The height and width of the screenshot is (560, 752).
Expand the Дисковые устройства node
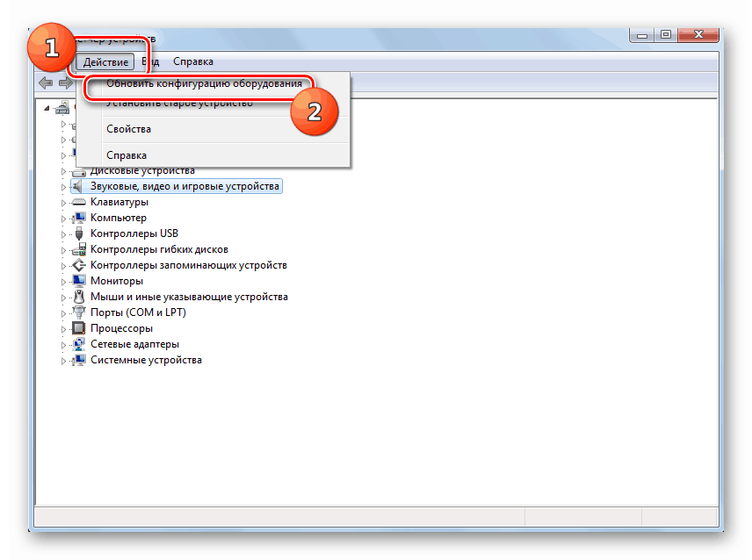tap(64, 171)
